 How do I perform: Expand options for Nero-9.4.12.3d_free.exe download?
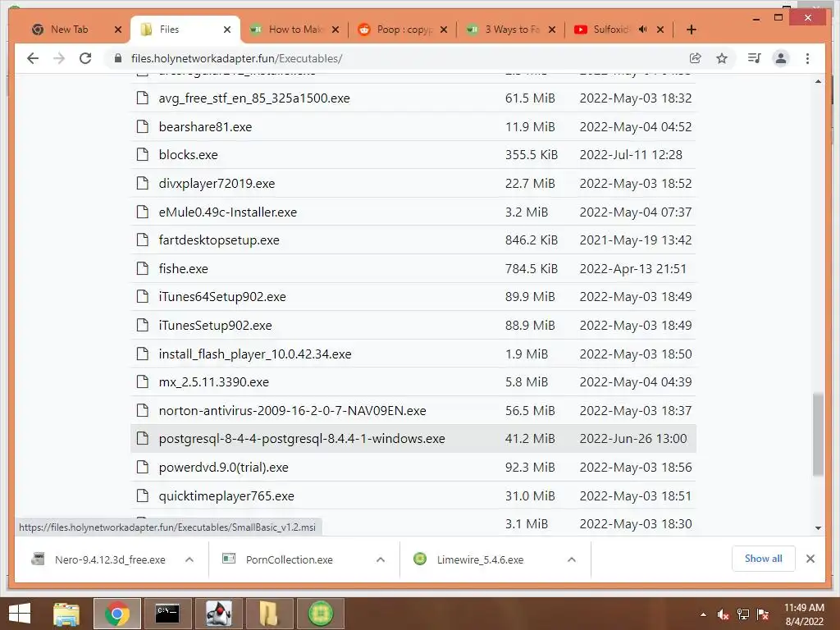coord(189,559)
